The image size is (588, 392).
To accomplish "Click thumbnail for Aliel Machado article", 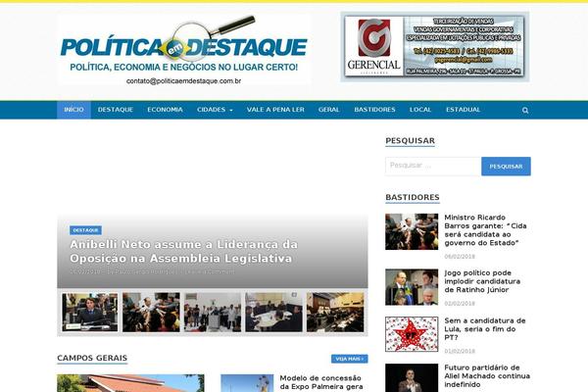I will coord(412,377).
